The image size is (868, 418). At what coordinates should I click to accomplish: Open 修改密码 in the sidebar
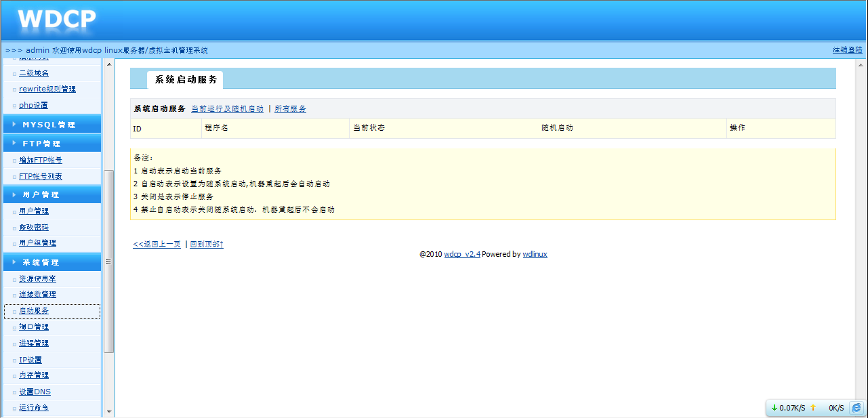(x=34, y=227)
